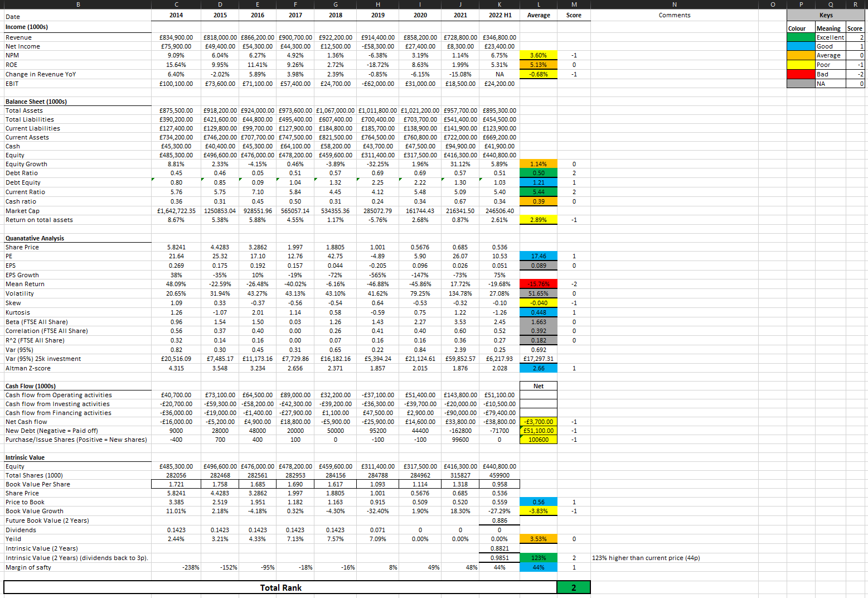Select the 'Cash Flow (1000s)' section heading

[77, 386]
